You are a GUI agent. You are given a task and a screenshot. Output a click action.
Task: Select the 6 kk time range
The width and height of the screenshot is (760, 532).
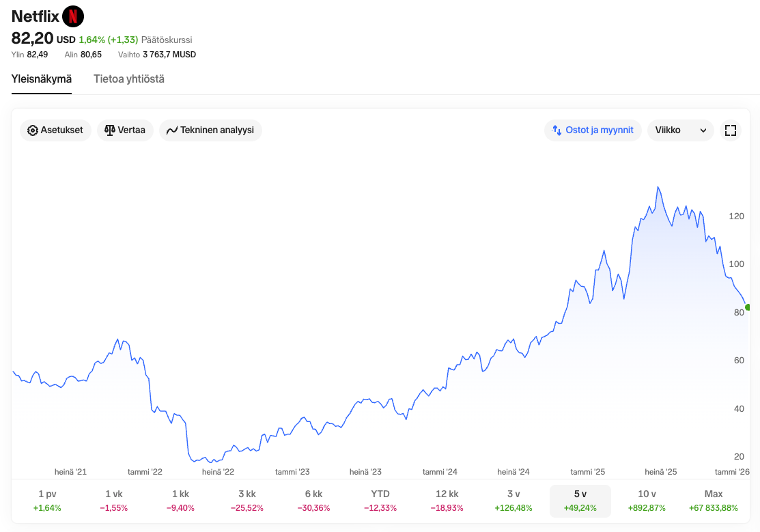pyautogui.click(x=313, y=501)
